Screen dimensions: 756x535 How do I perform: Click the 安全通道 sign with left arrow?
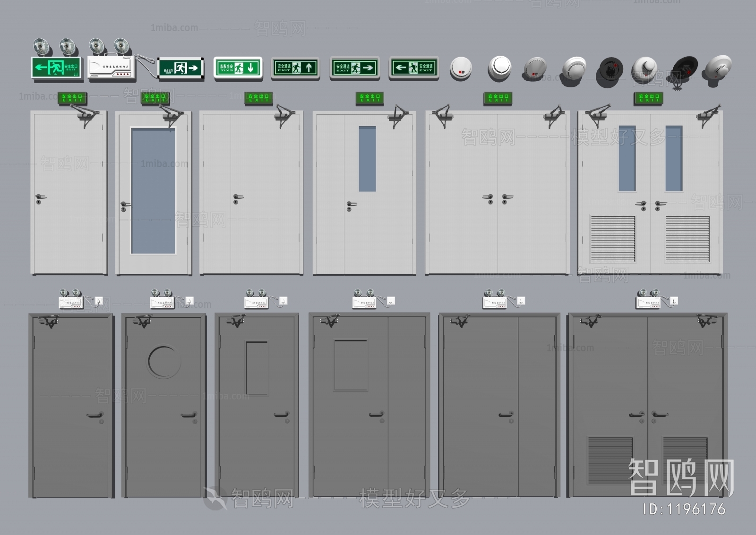(414, 68)
